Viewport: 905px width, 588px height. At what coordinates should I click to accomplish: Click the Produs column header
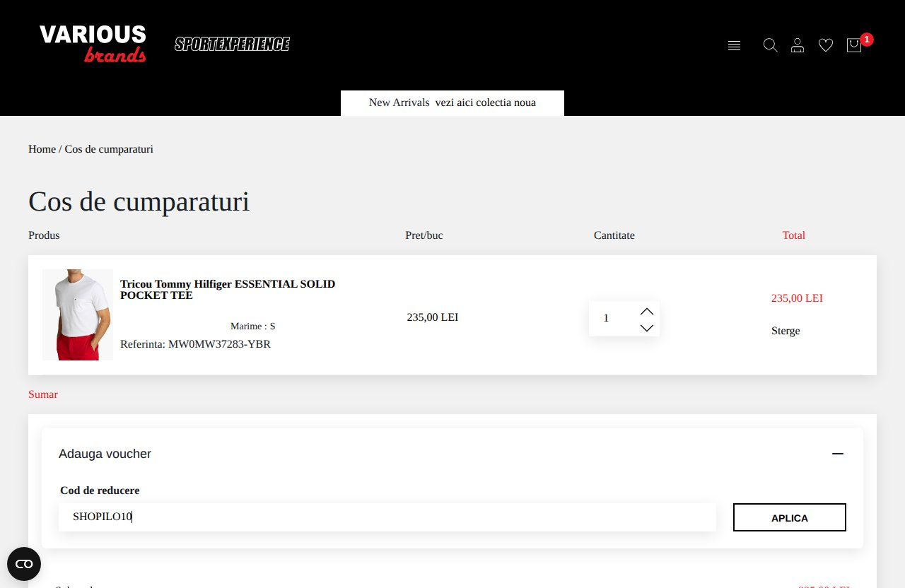44,235
